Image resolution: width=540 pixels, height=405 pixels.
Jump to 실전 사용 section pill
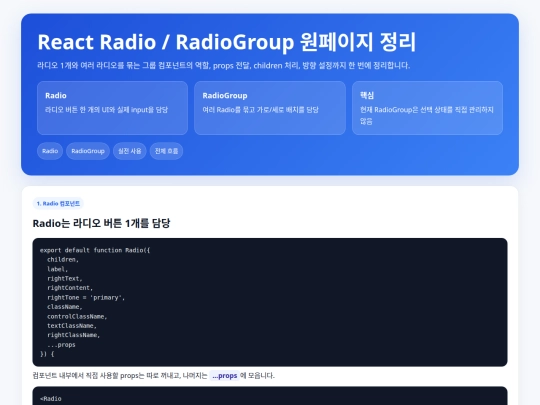[130, 151]
